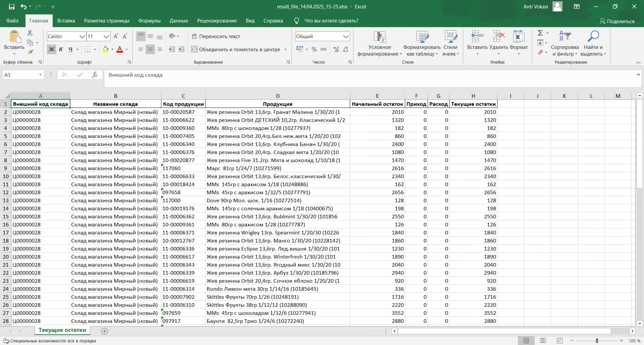Expand the formula bar
Screen dimensions: 644x345
coord(638,75)
